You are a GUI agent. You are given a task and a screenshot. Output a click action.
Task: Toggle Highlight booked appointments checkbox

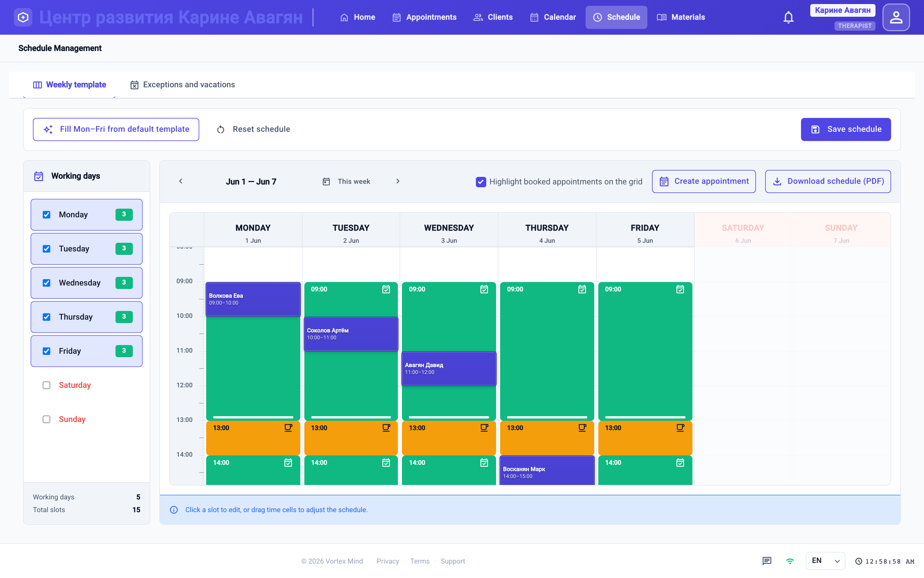[481, 181]
